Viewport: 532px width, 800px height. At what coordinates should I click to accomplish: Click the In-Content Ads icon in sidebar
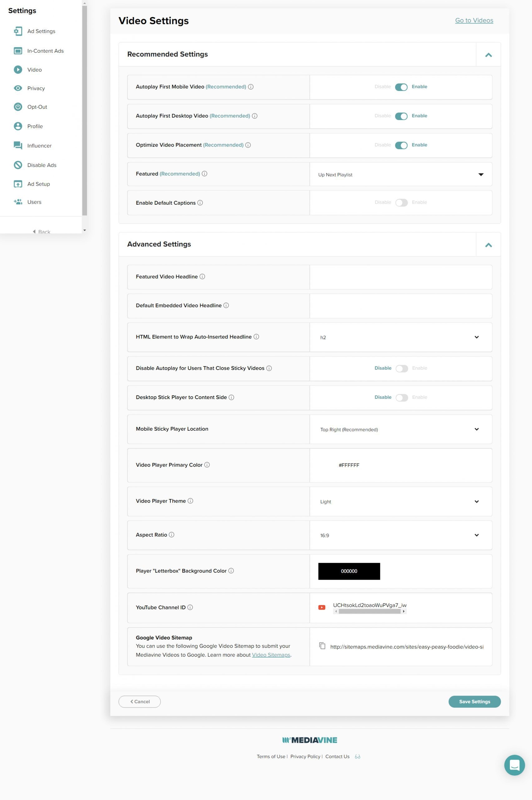point(18,51)
